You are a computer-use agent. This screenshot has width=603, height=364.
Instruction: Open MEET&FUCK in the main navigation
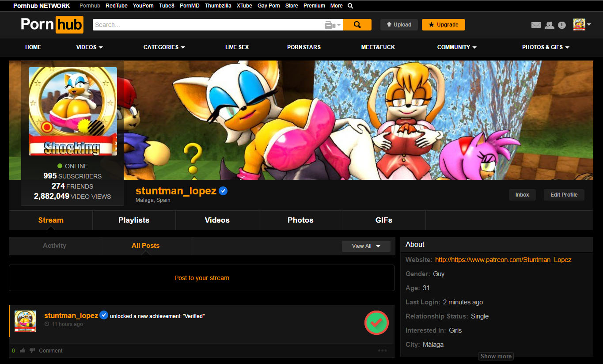tap(378, 47)
